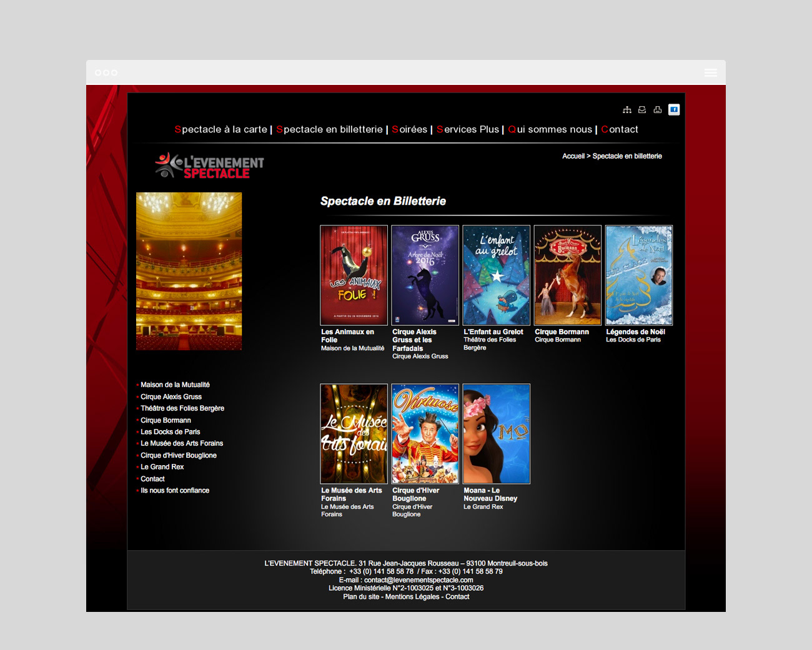
Task: Open the sitemap icon in header
Action: (x=627, y=110)
